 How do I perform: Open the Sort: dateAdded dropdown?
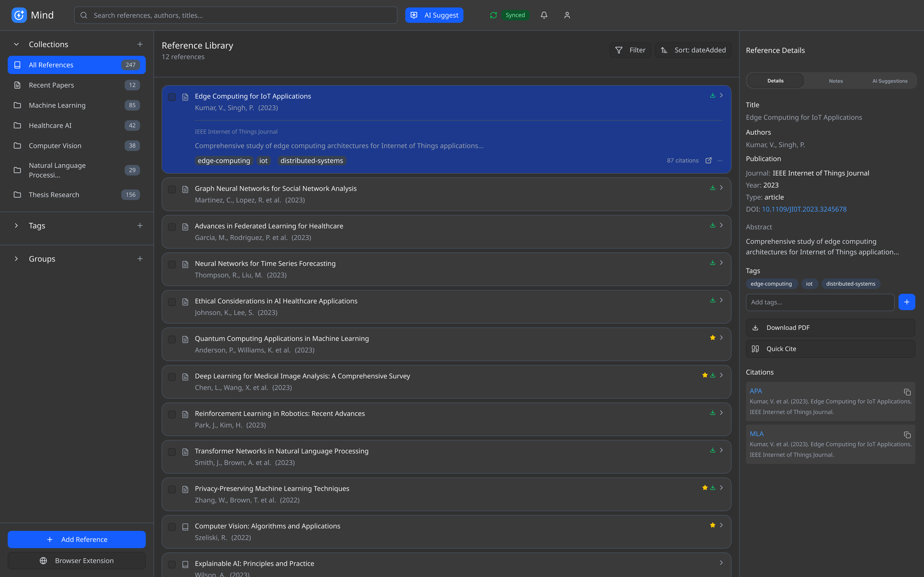click(x=693, y=50)
